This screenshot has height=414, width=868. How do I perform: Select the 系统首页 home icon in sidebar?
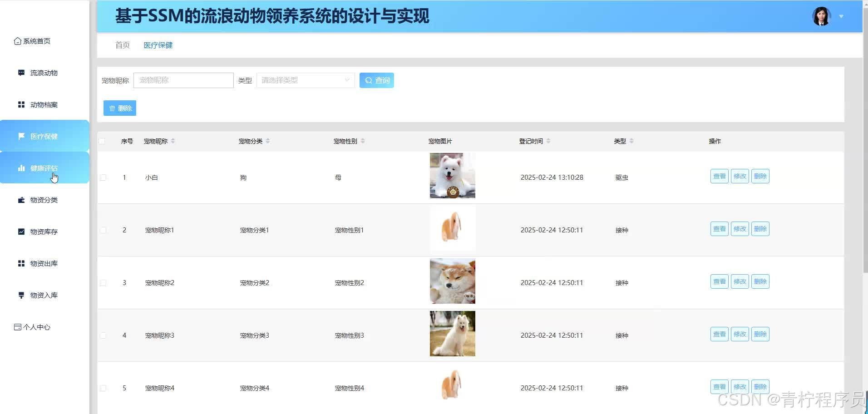pos(18,41)
